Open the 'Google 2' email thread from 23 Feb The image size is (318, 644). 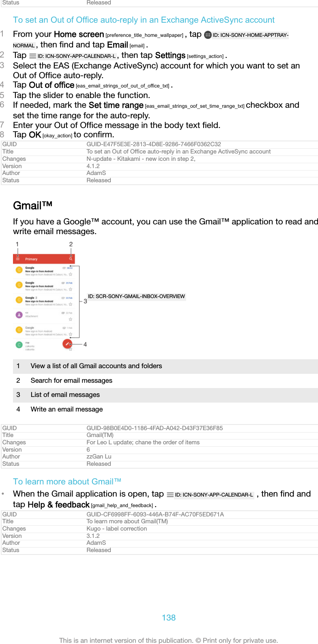tap(45, 300)
